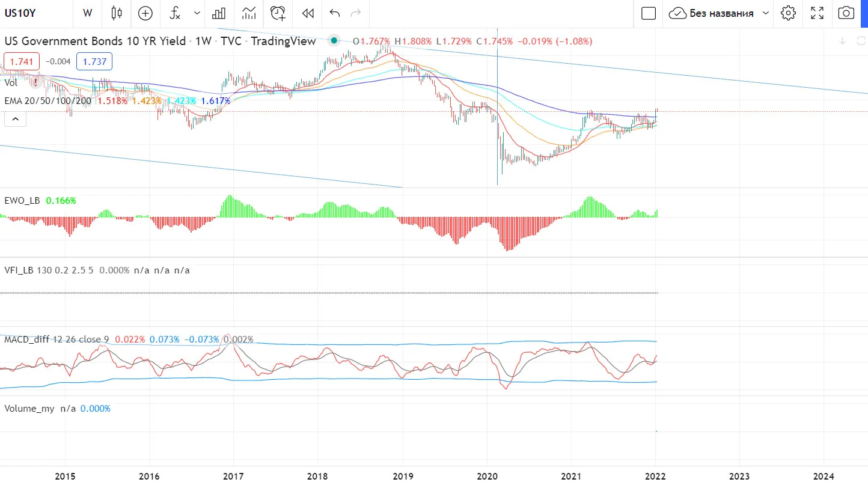Viewport: 868px width, 488px height.
Task: Select the W weekly interval button
Action: (x=88, y=13)
